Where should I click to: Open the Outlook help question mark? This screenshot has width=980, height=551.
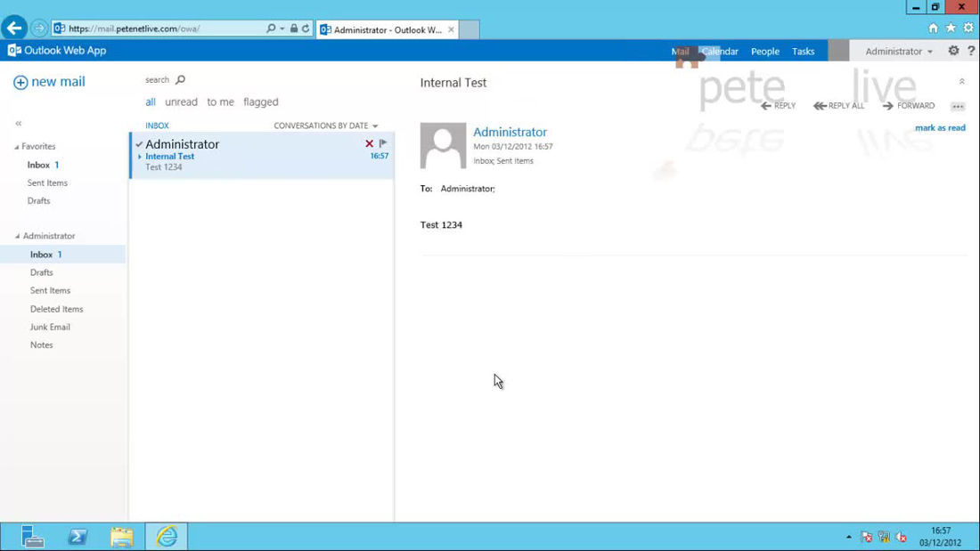(x=971, y=51)
